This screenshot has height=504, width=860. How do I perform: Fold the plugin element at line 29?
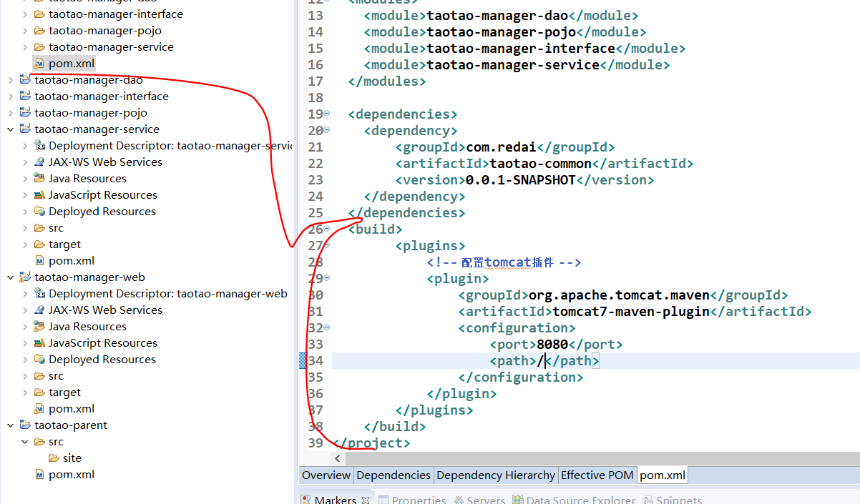tap(327, 278)
